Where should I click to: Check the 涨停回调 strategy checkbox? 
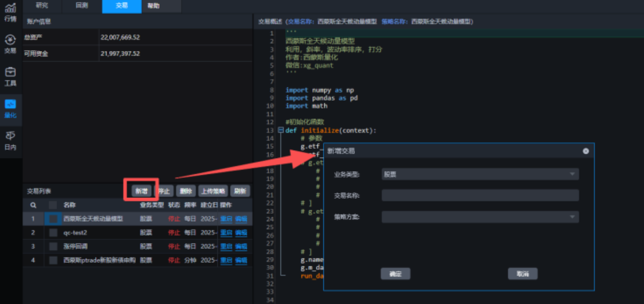[x=53, y=246]
